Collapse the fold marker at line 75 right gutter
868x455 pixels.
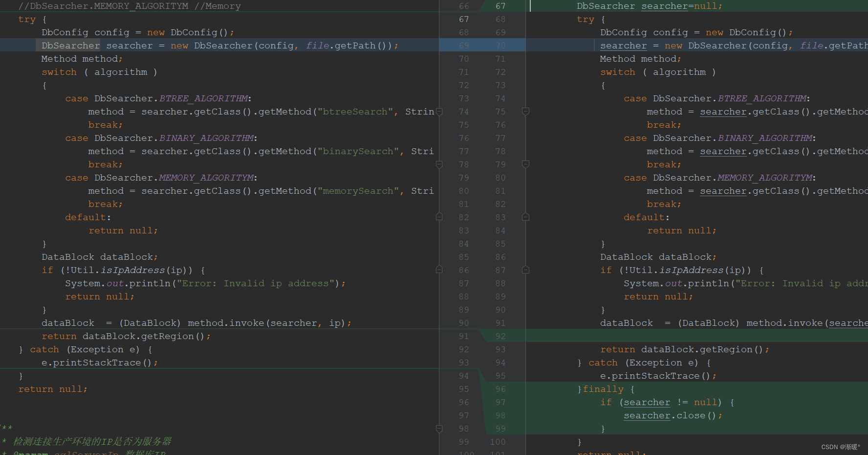526,112
